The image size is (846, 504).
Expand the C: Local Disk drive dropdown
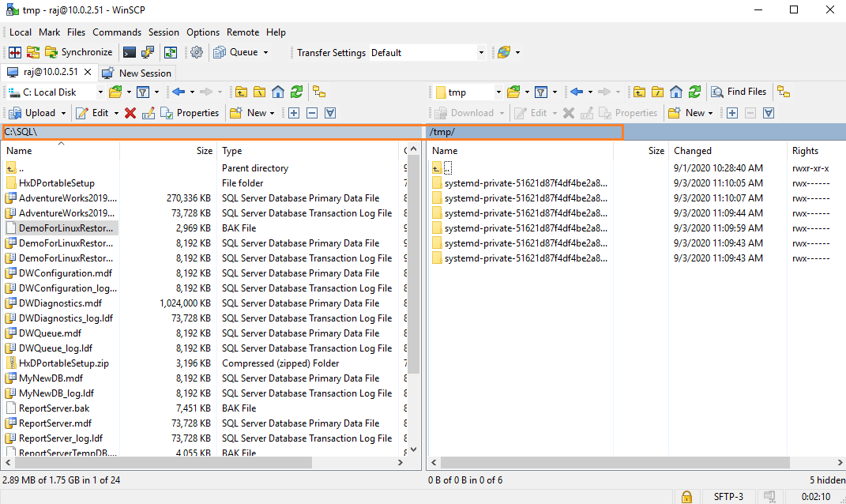tap(100, 92)
